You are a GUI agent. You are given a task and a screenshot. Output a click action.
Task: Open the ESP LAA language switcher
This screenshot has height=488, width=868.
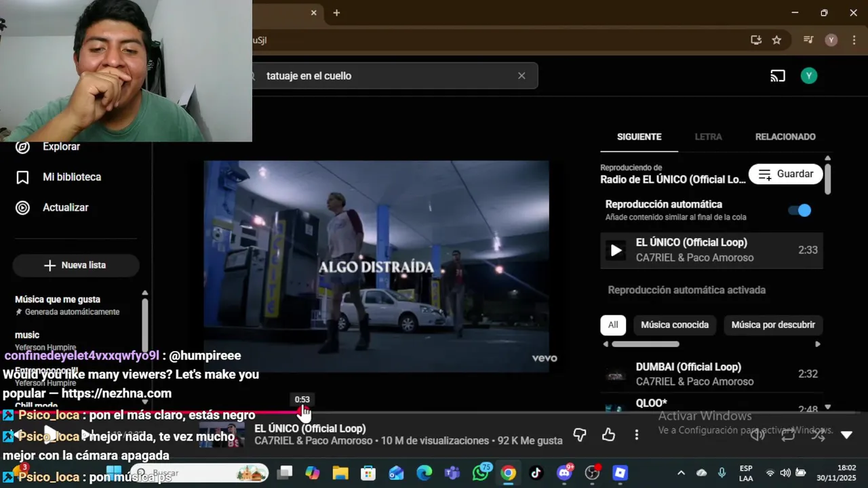point(746,473)
